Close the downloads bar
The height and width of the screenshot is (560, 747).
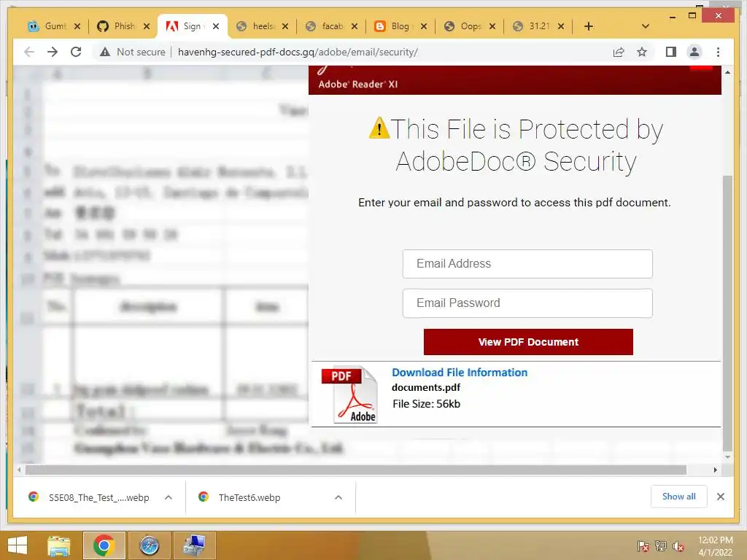721,497
